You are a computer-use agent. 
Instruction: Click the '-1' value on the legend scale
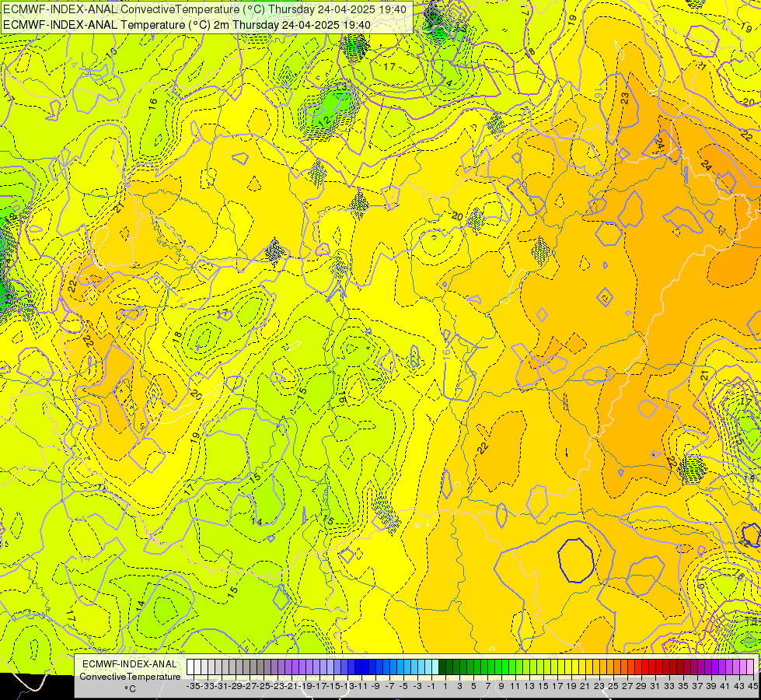click(431, 686)
